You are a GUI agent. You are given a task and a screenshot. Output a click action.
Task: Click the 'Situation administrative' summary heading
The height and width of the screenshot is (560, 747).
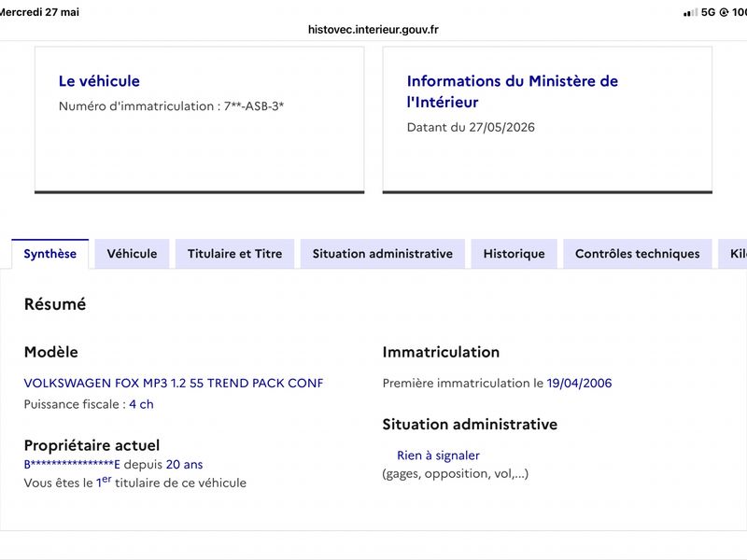(470, 425)
